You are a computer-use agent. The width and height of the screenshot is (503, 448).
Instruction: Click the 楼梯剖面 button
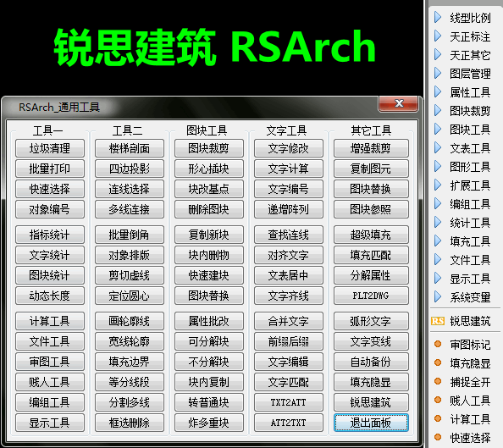130,148
